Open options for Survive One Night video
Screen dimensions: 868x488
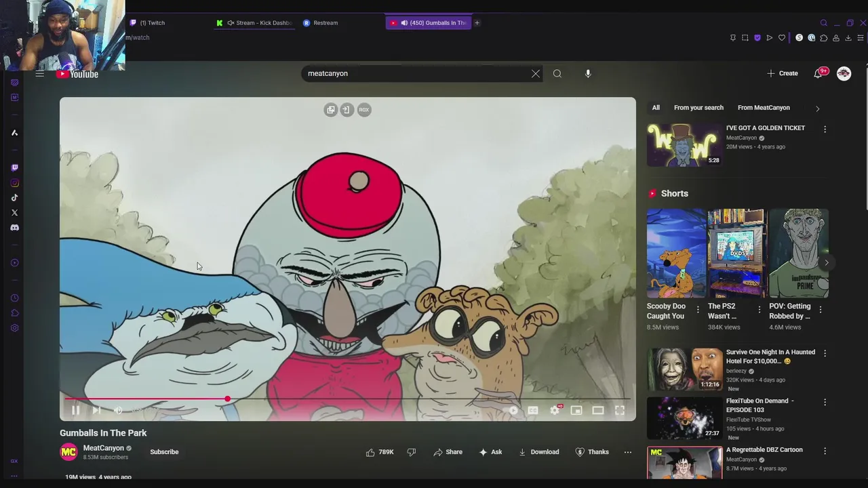(x=825, y=353)
